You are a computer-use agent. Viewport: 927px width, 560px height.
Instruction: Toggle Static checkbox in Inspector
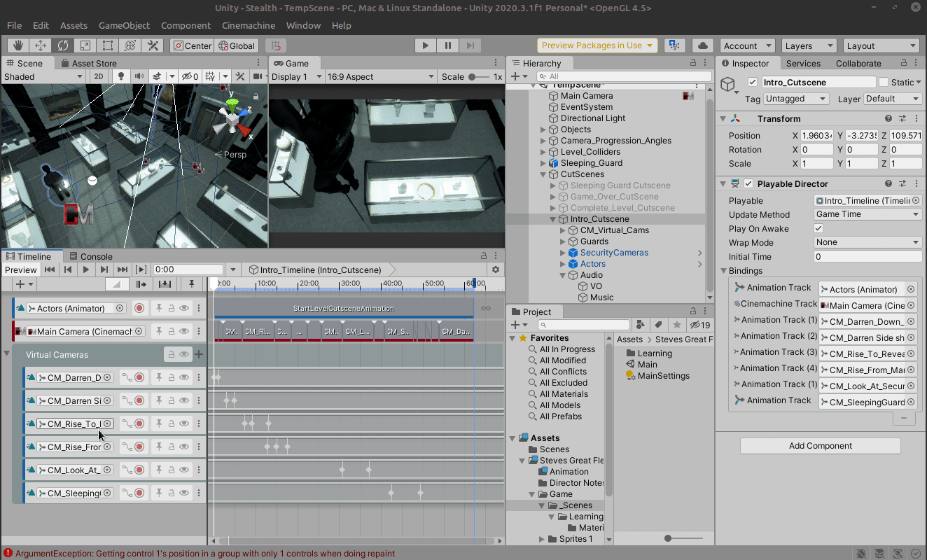[x=883, y=82]
